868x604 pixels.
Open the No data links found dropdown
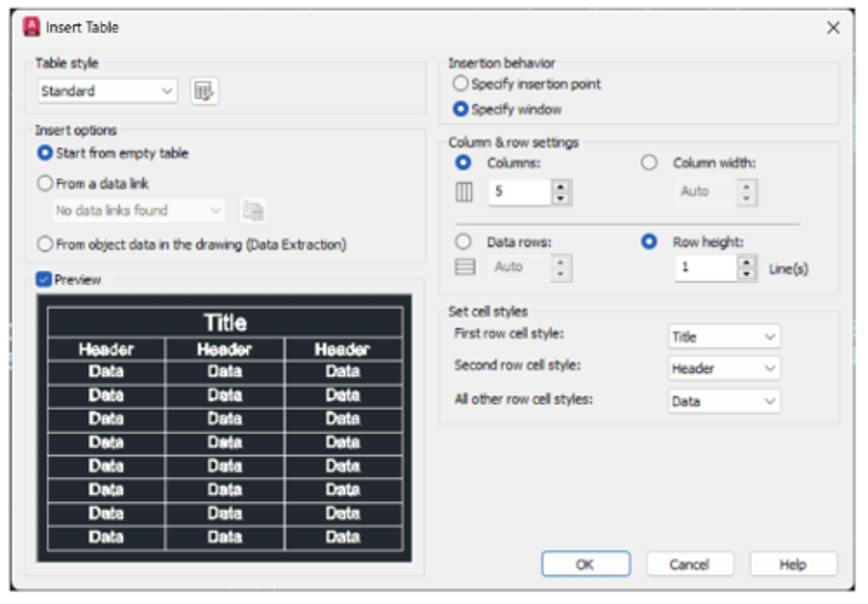click(139, 210)
